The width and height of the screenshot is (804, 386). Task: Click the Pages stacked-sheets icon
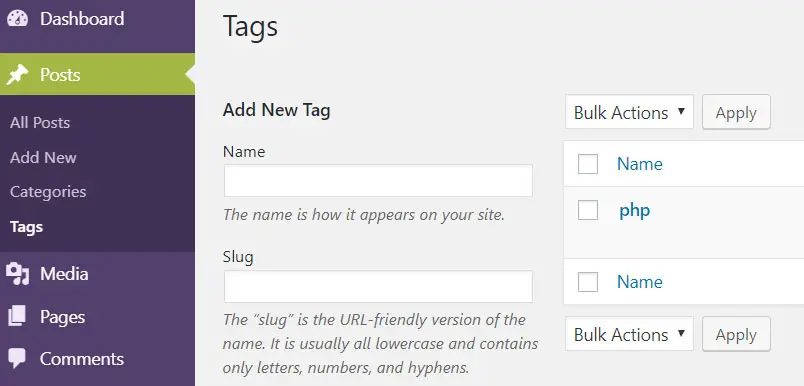coord(17,316)
